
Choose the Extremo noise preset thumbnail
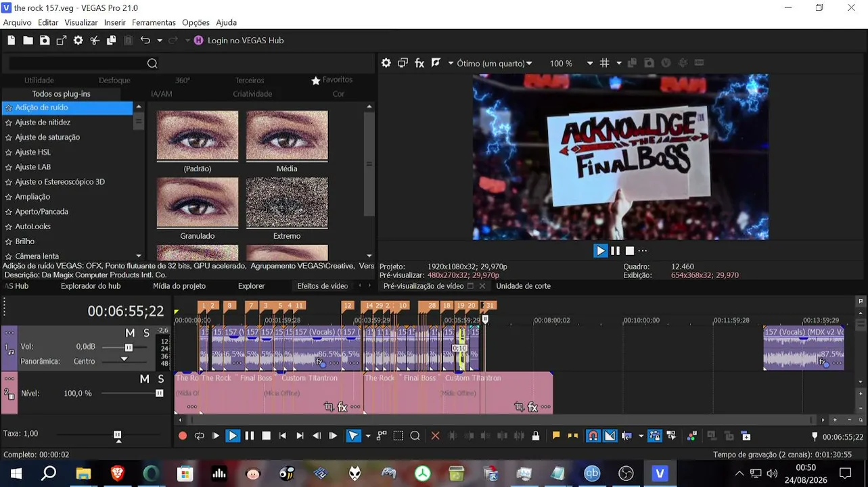click(x=287, y=203)
